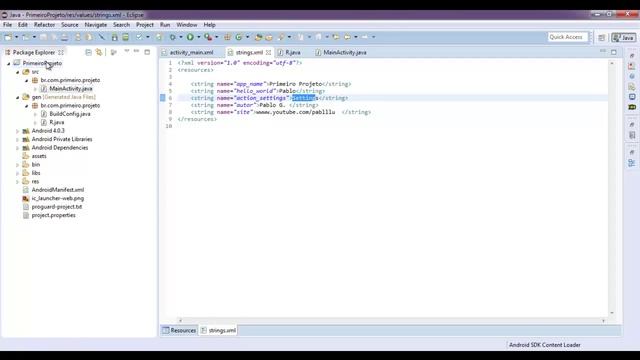Click the Search flashlight toolbar icon

pos(281,37)
